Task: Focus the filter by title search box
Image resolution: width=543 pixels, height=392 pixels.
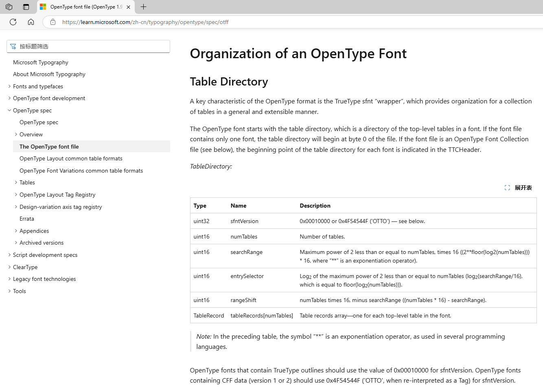Action: [88, 46]
